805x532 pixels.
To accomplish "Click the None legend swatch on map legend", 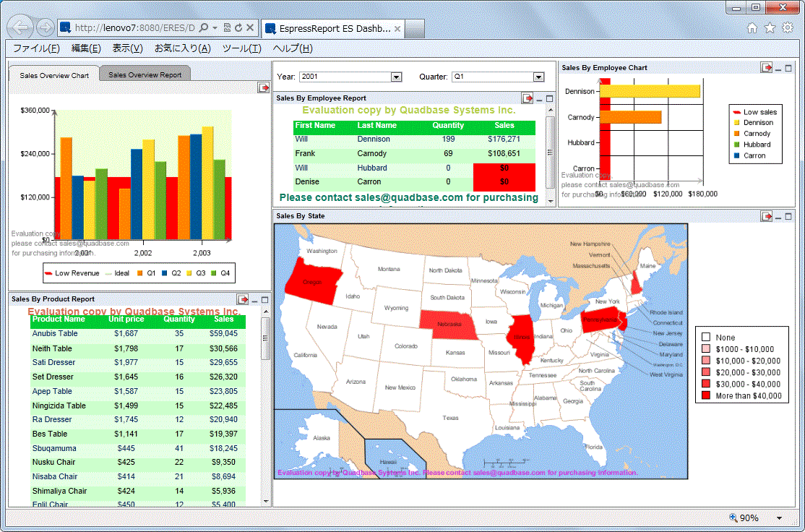I will (x=706, y=338).
